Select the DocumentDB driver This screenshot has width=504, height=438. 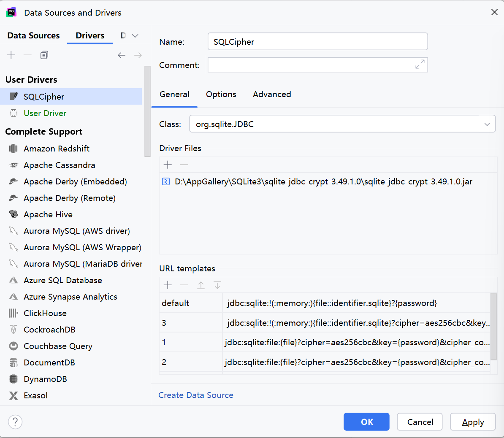coord(71,362)
